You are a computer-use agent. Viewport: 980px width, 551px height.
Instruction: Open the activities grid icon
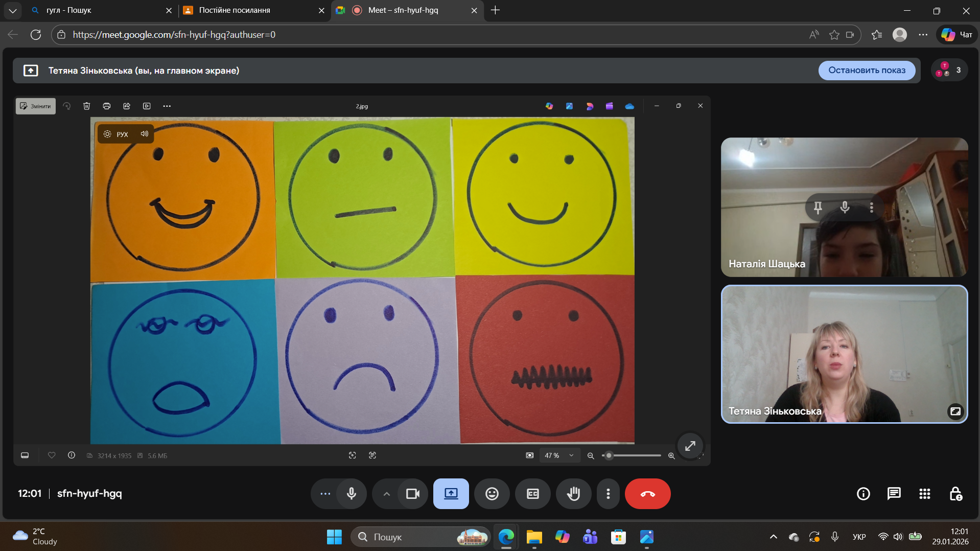point(924,494)
